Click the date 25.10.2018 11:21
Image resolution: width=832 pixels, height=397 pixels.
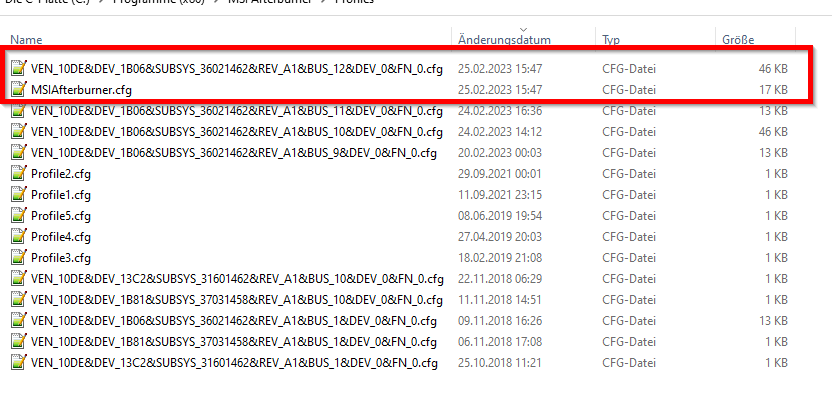point(500,363)
